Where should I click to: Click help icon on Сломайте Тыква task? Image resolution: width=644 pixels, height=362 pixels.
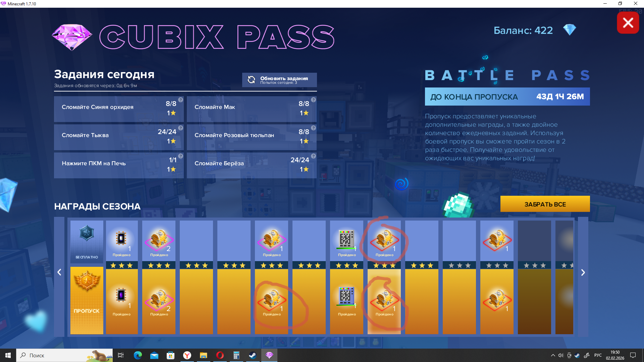pyautogui.click(x=180, y=128)
